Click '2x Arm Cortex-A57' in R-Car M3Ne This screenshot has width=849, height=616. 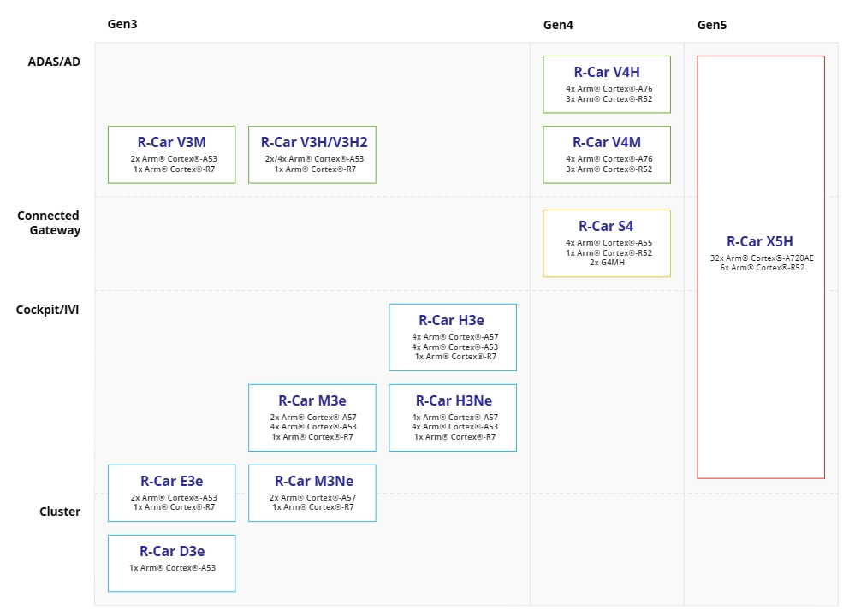click(313, 497)
